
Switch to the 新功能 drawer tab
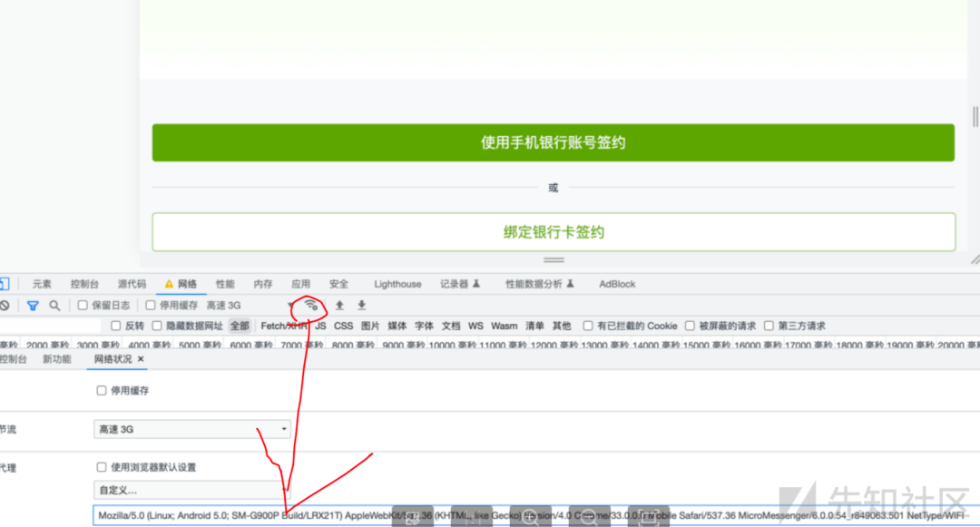(x=57, y=359)
